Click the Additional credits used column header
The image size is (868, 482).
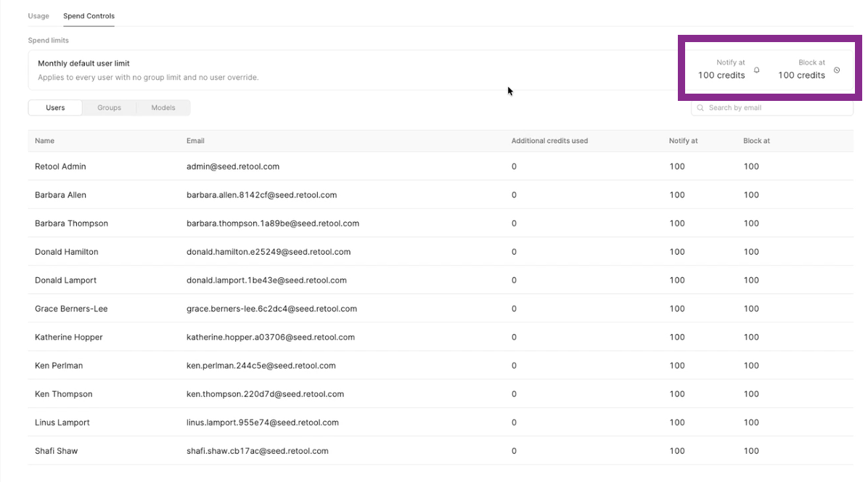549,141
